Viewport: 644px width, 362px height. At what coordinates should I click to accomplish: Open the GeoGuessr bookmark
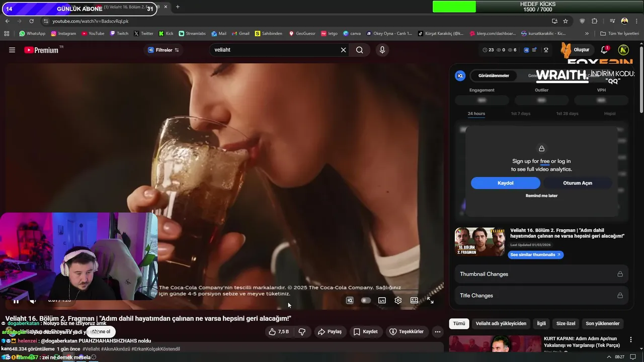pyautogui.click(x=302, y=34)
